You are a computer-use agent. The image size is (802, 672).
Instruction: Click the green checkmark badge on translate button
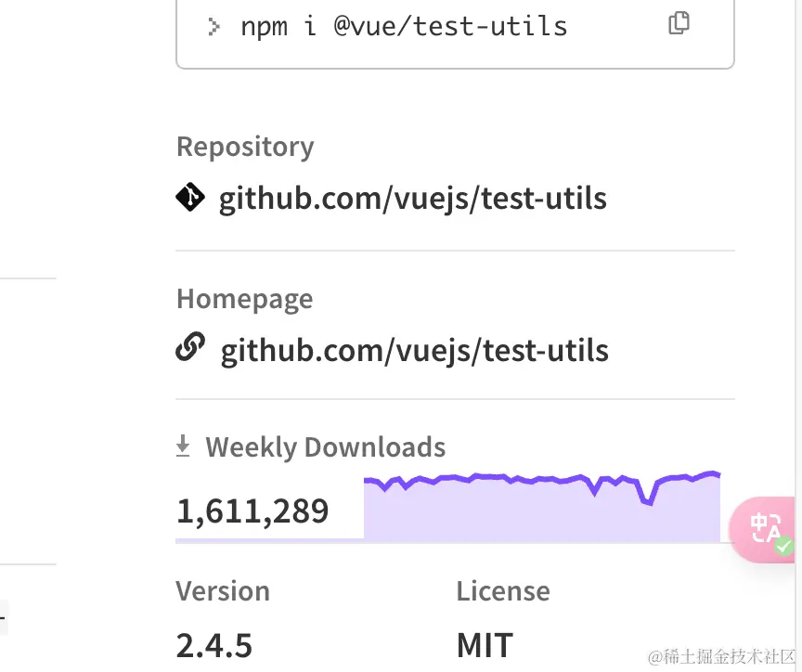(784, 546)
